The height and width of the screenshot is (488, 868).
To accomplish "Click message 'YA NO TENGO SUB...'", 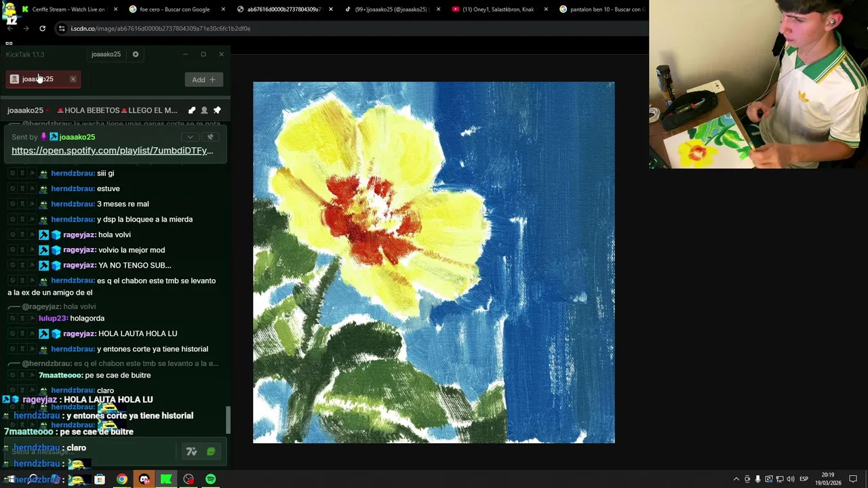I will click(x=135, y=265).
